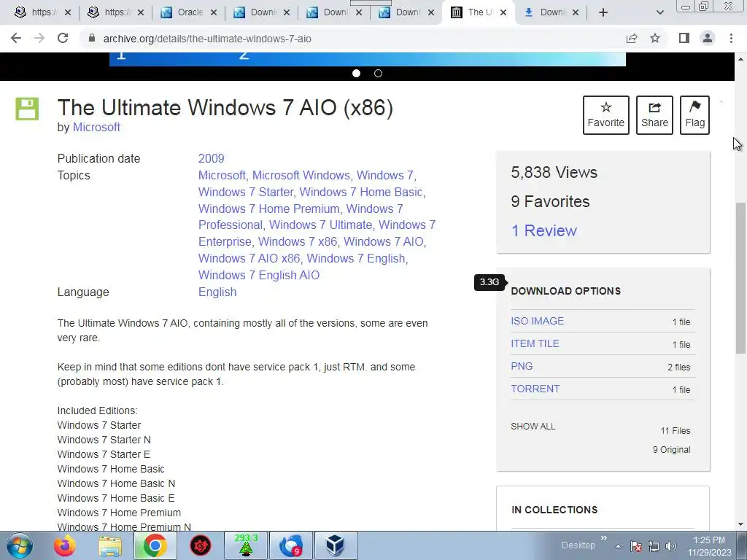The height and width of the screenshot is (560, 747).
Task: Open VirtualBox from the taskbar
Action: coord(336,545)
